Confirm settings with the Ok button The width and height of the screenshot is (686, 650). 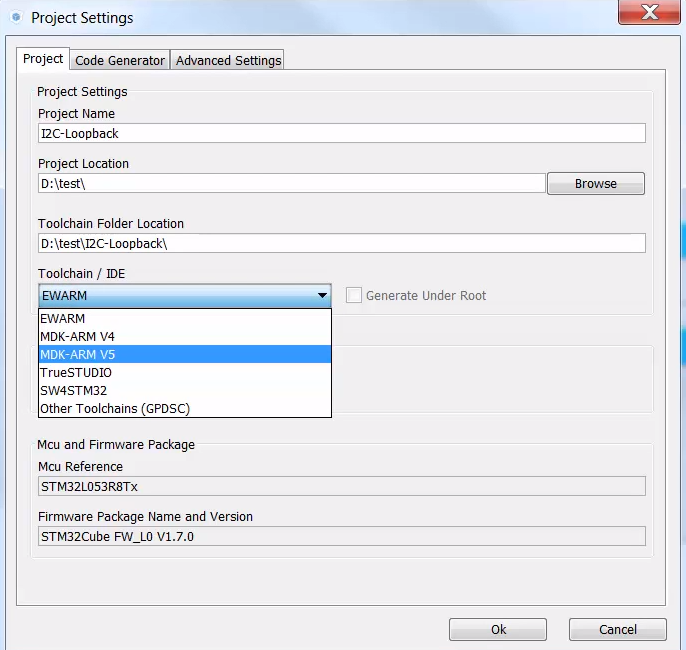point(498,629)
